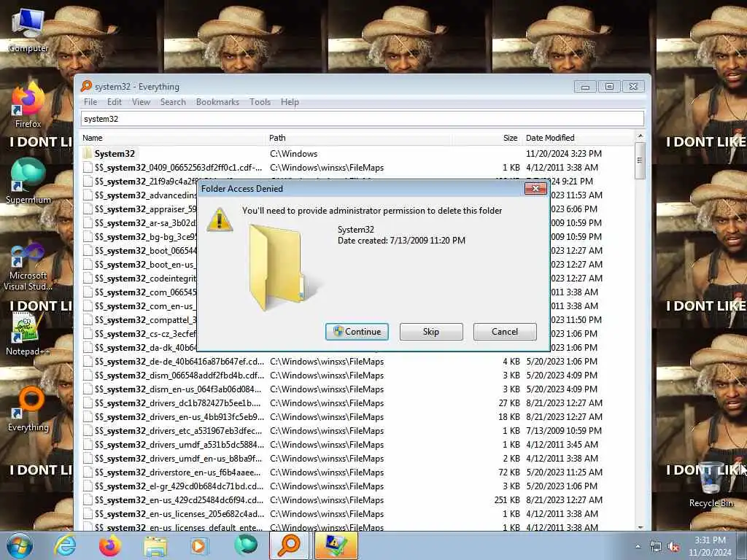Open Windows Explorer from taskbar
Image resolution: width=747 pixels, height=560 pixels.
(155, 545)
